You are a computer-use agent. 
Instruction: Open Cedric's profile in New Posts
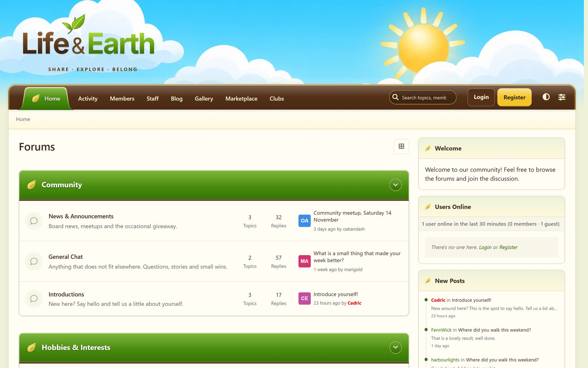click(x=438, y=300)
